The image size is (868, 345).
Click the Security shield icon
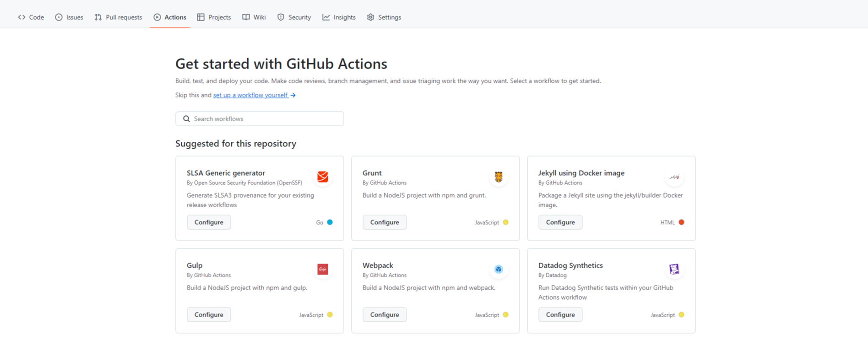(281, 17)
